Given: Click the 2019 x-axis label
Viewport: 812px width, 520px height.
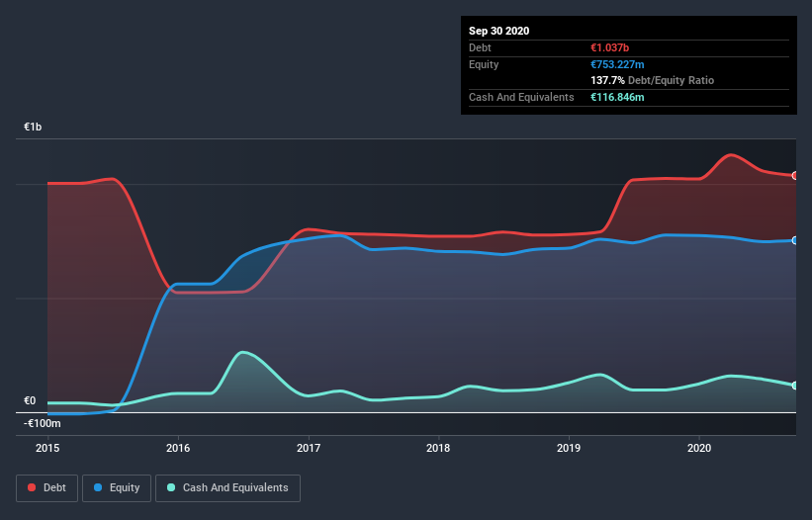Looking at the screenshot, I should click(x=569, y=448).
